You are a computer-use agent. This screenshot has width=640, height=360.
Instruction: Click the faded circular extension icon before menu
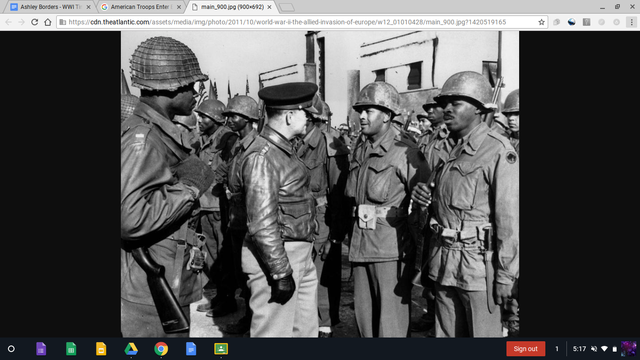click(616, 22)
